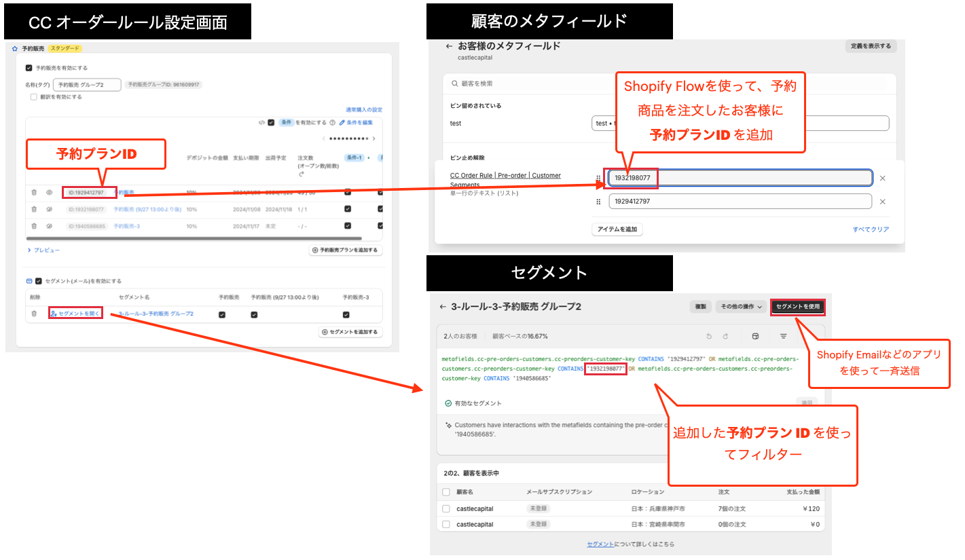The image size is (965, 560).
Task: Go to next conditions page chevron
Action: (374, 138)
